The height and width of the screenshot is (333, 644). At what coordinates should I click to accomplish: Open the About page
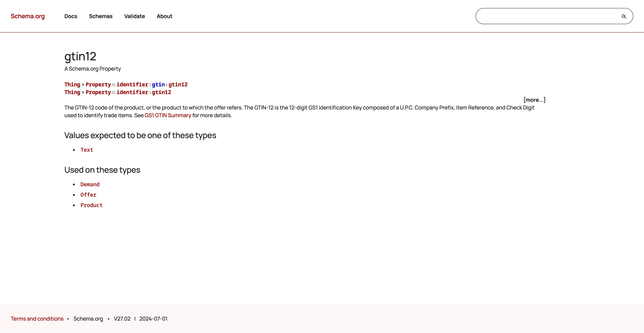[164, 16]
